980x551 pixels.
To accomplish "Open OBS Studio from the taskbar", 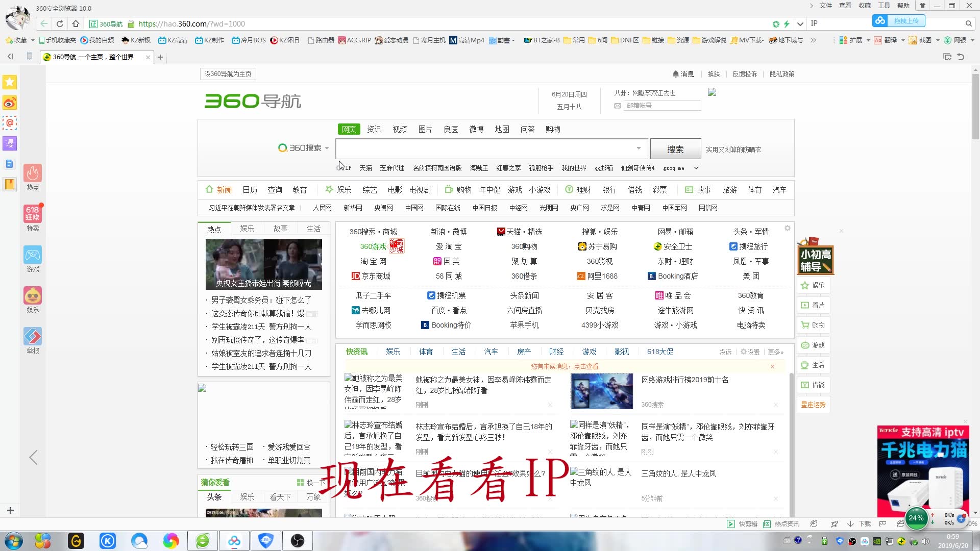I will click(298, 541).
